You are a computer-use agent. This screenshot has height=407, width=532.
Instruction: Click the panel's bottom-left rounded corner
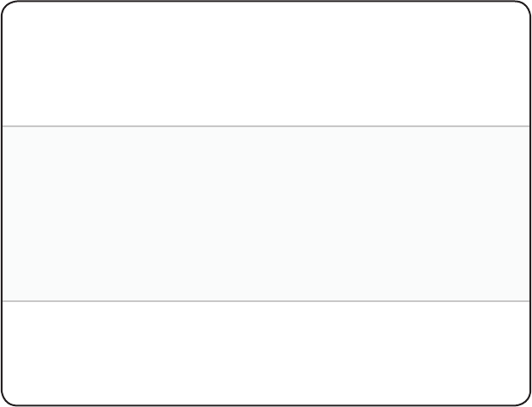6,400
